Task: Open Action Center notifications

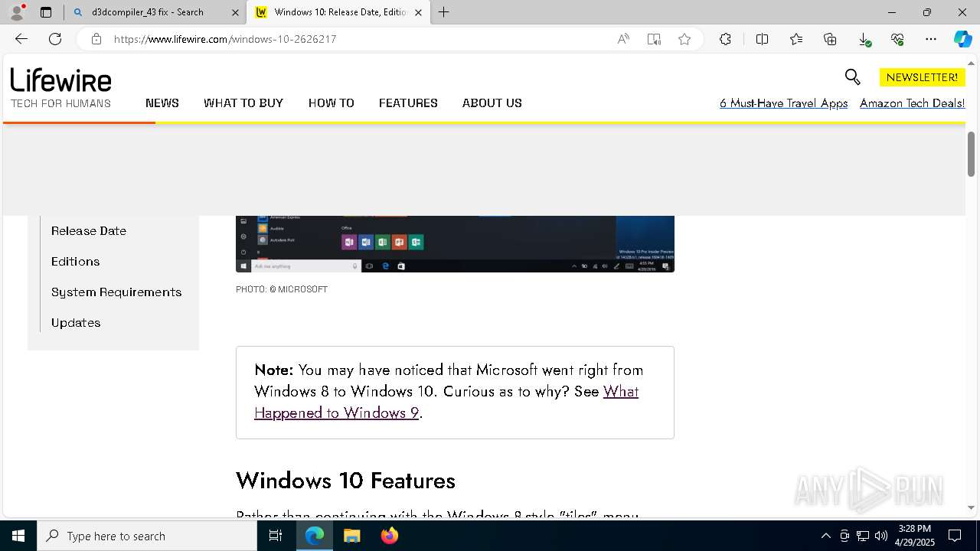Action: 955,536
